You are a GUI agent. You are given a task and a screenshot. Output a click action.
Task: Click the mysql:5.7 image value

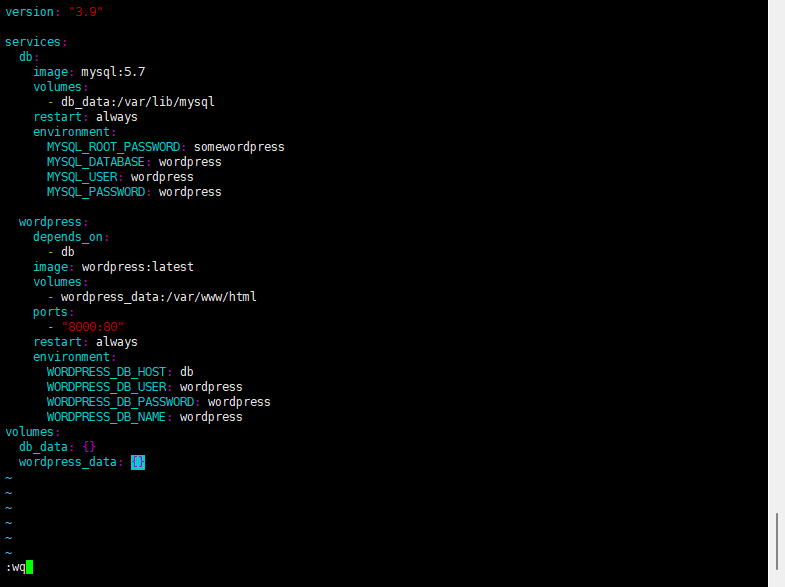coord(113,72)
